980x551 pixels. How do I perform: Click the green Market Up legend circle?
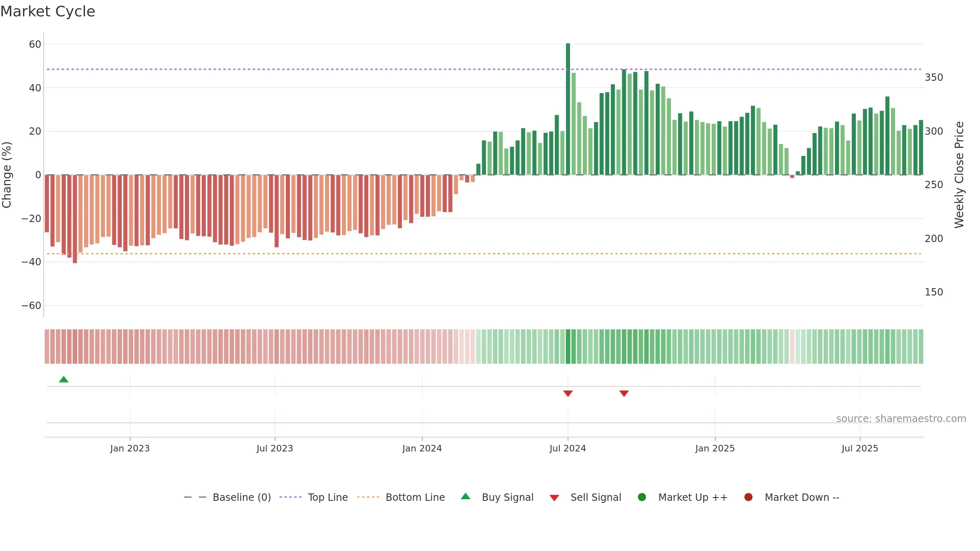point(642,497)
